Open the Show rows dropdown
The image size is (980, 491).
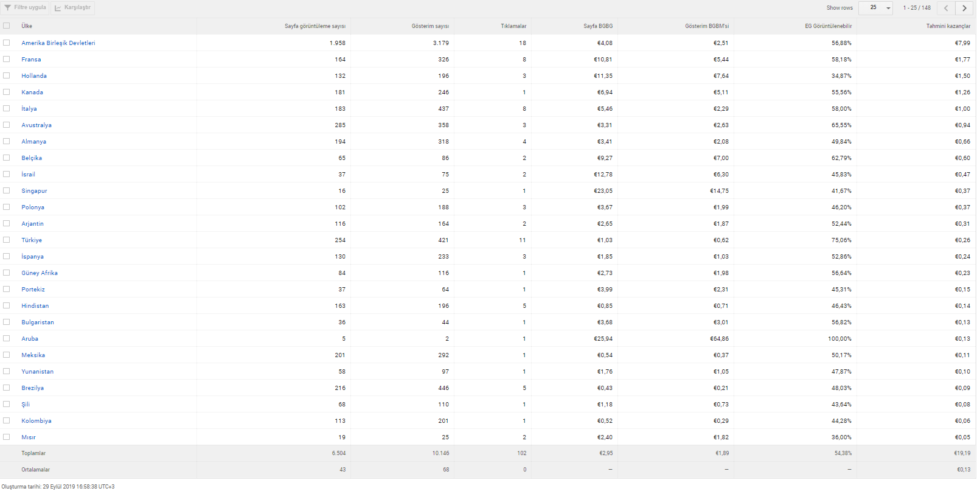click(876, 8)
